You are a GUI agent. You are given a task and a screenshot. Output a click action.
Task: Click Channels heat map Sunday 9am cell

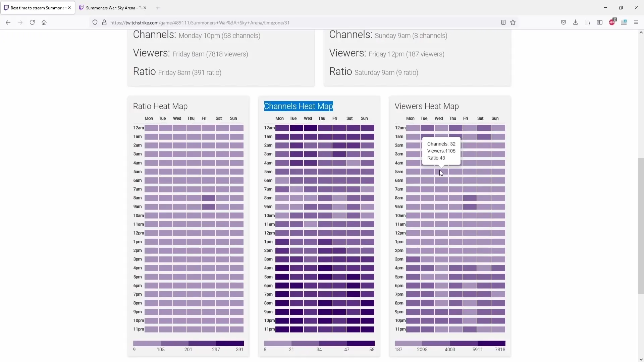(x=367, y=207)
